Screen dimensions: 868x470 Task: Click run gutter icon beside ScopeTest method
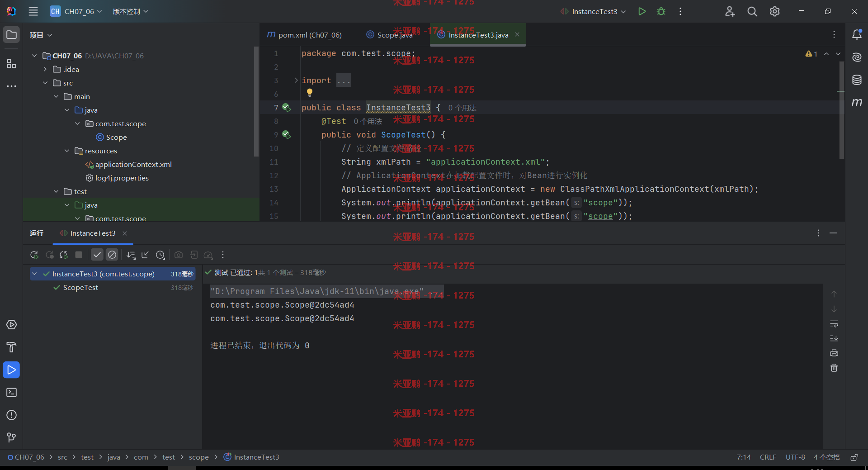pos(286,134)
